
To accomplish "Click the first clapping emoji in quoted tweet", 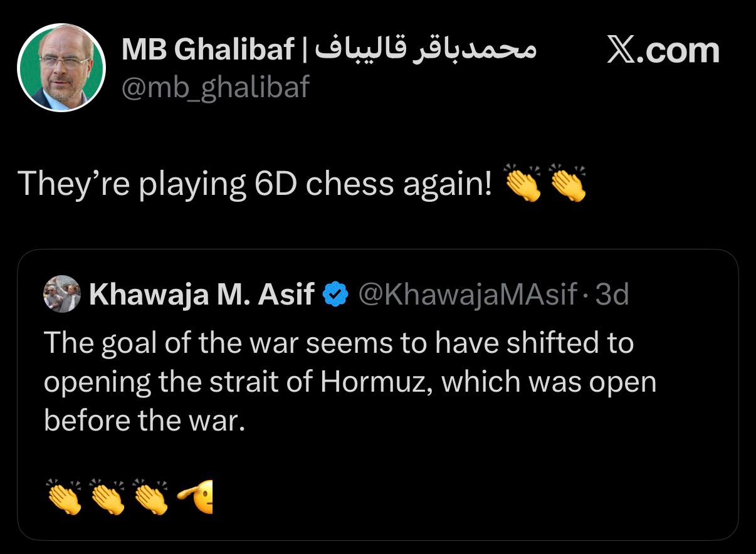I will click(x=64, y=498).
